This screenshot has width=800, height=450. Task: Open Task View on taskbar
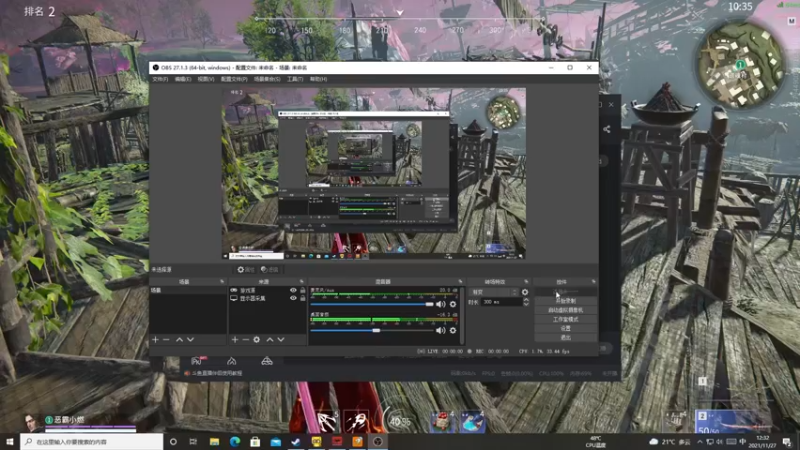coord(193,442)
